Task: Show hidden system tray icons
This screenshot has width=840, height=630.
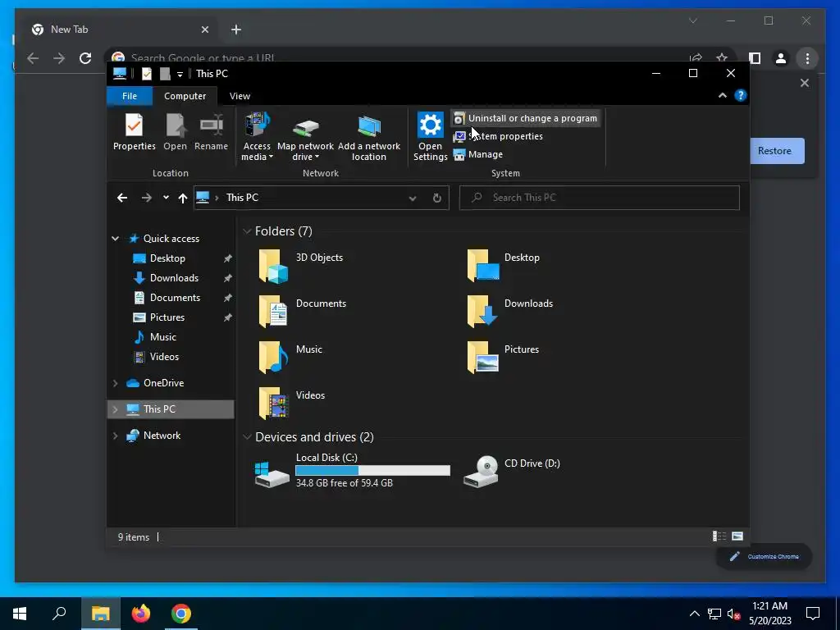Action: pyautogui.click(x=694, y=614)
